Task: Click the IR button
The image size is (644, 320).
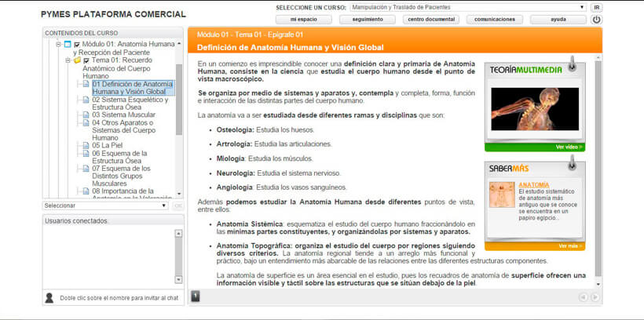Action: 597,7
